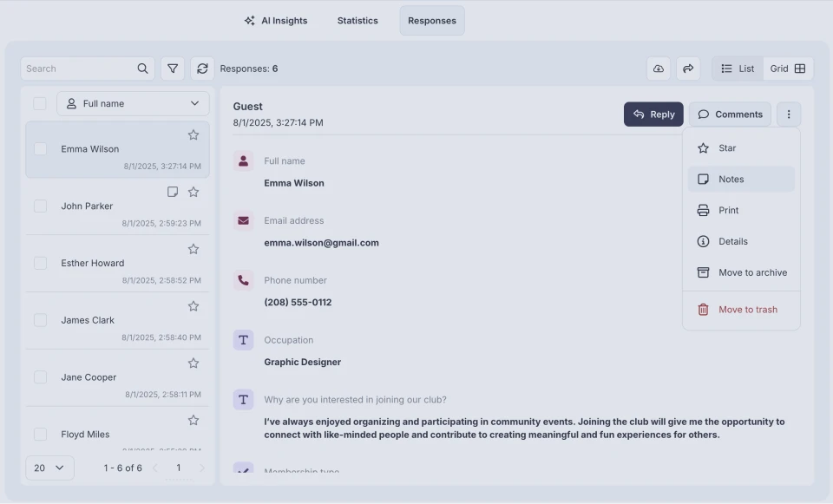This screenshot has height=504, width=833.
Task: Click the share responses icon
Action: (x=688, y=68)
